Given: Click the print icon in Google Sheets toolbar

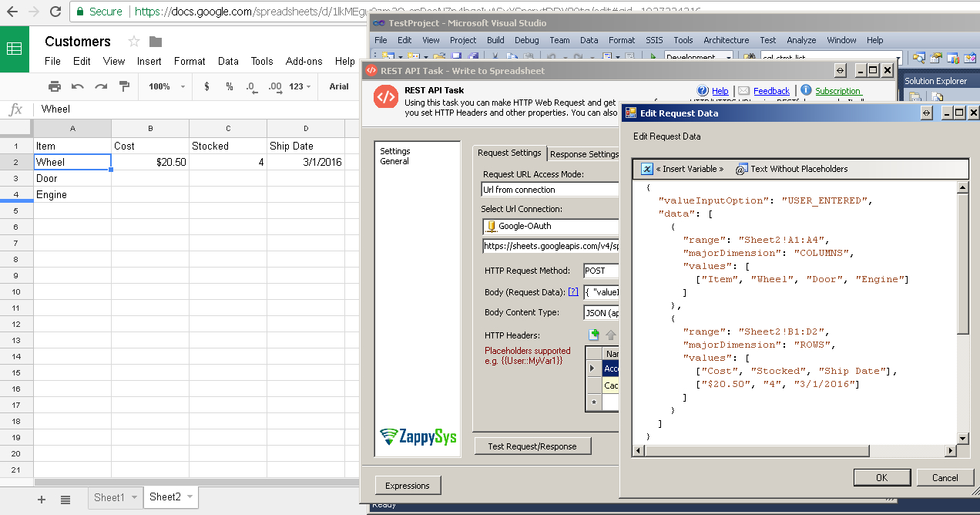Looking at the screenshot, I should click(53, 86).
